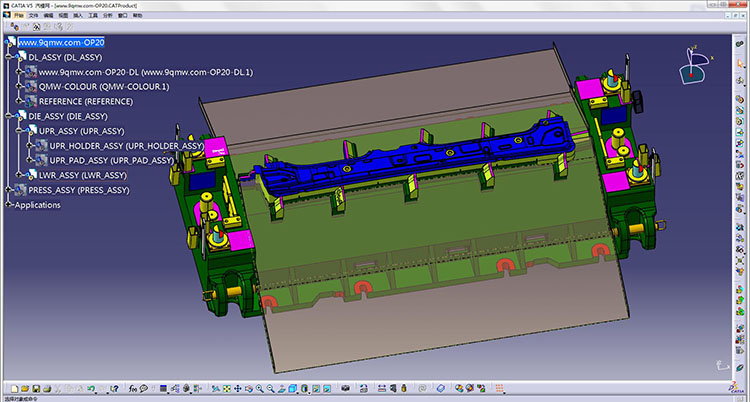Click the Save icon in bottom toolbar
This screenshot has width=750, height=402.
(x=36, y=388)
